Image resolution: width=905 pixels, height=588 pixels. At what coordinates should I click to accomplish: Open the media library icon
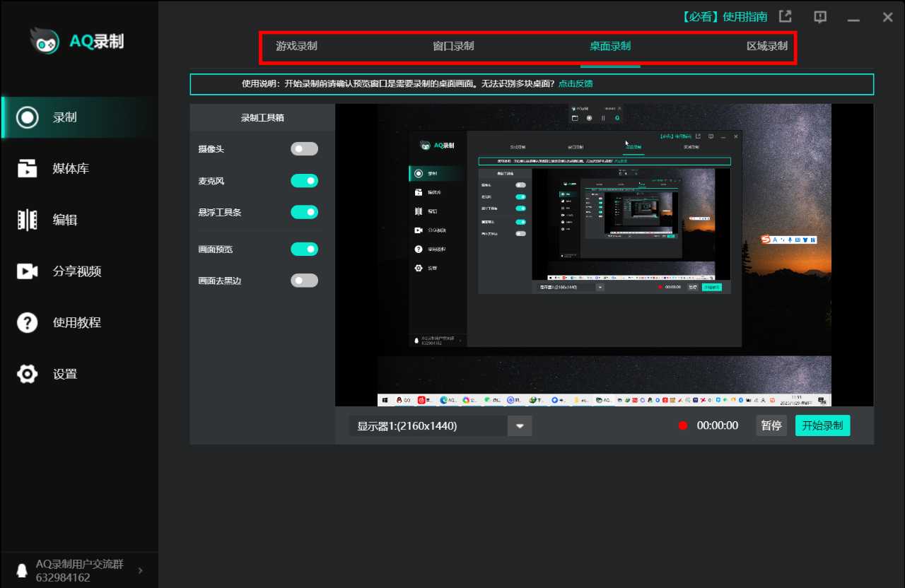click(28, 169)
